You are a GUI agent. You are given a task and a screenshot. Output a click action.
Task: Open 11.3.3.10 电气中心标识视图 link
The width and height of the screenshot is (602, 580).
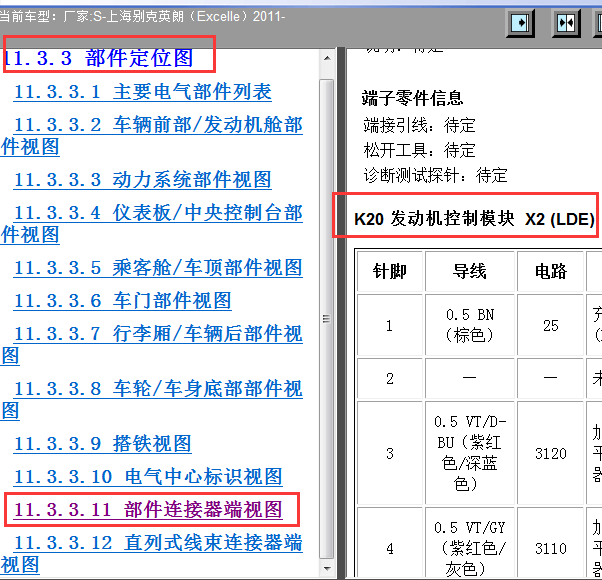(148, 477)
